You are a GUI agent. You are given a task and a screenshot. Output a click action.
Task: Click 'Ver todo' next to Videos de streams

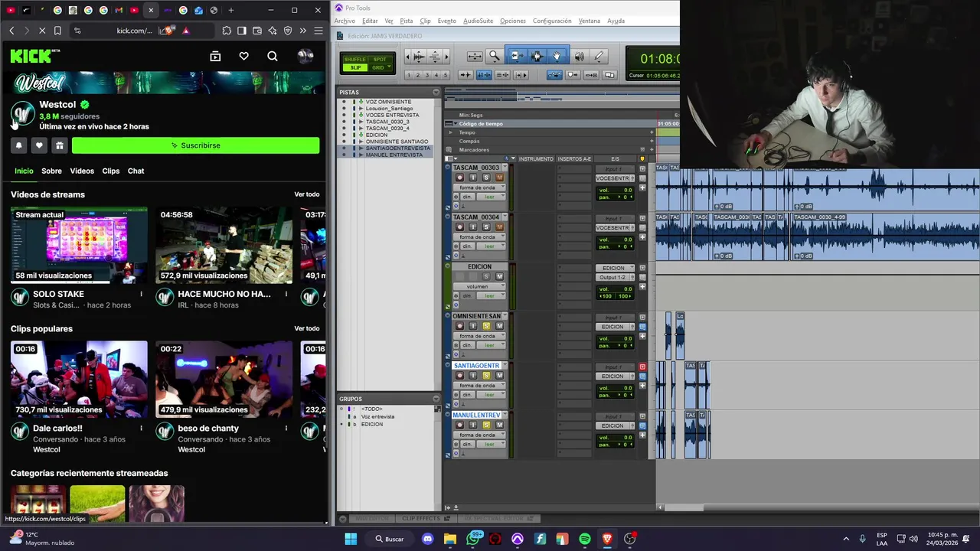(x=307, y=194)
